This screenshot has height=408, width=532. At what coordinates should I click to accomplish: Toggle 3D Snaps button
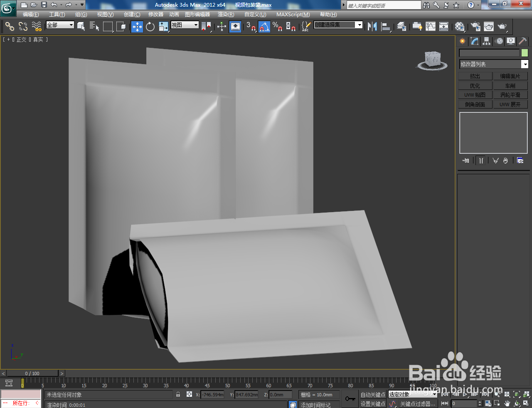point(251,26)
